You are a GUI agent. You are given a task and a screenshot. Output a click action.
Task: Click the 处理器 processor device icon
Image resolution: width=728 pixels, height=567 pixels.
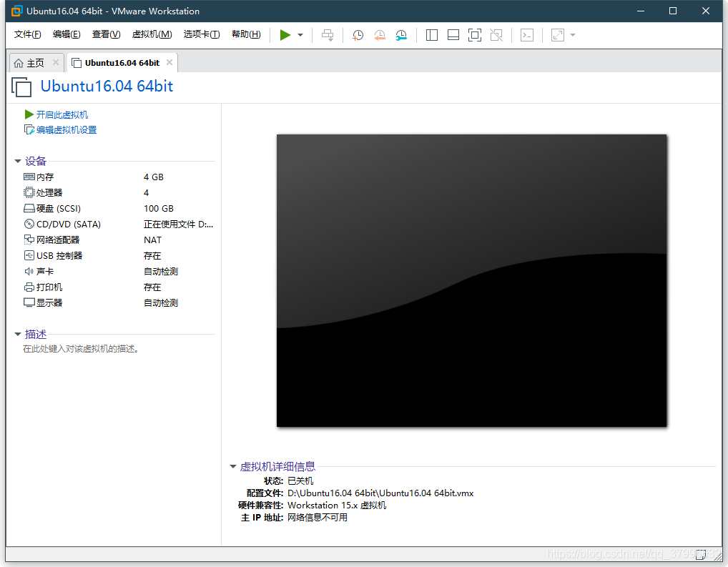(x=29, y=193)
